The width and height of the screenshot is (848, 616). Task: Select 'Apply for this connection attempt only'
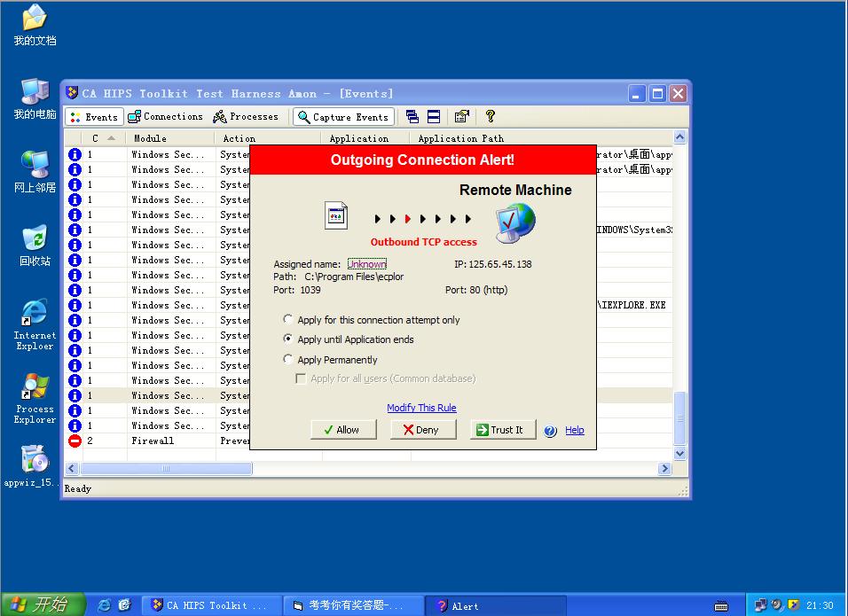pos(288,319)
